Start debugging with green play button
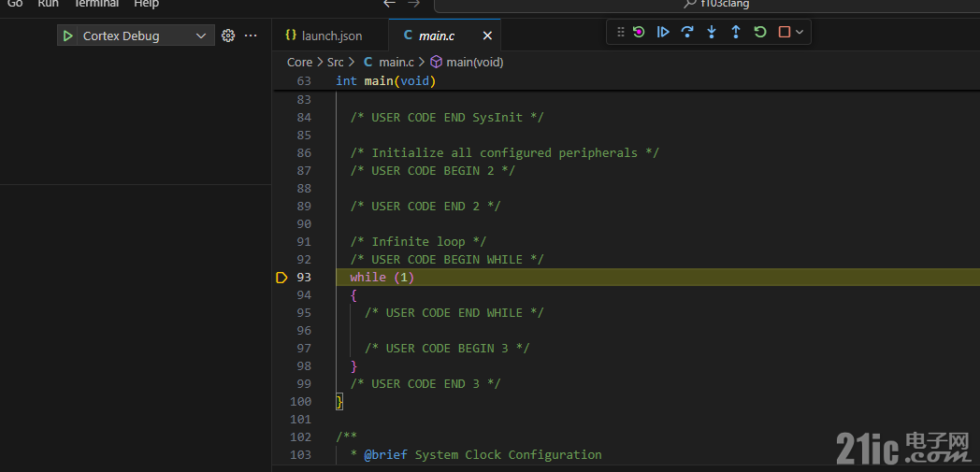This screenshot has height=472, width=980. (x=67, y=36)
